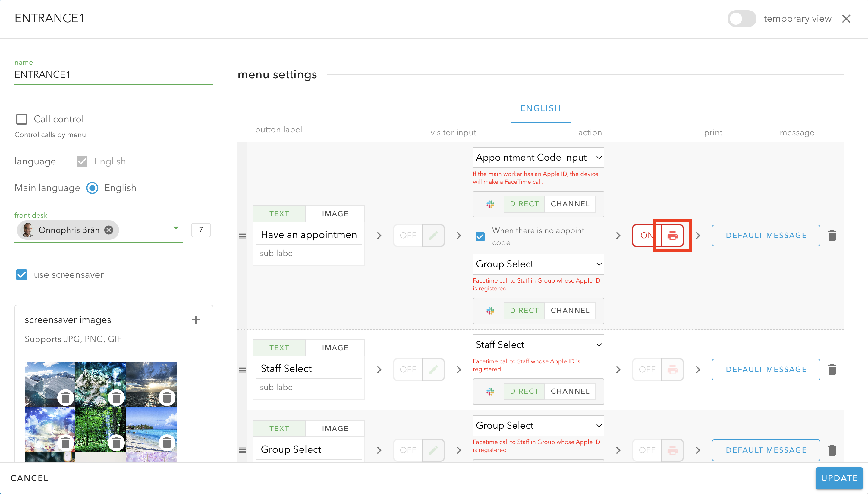Toggle print OFF in Staff Select row
Screen dimensions: 868x494
point(647,370)
